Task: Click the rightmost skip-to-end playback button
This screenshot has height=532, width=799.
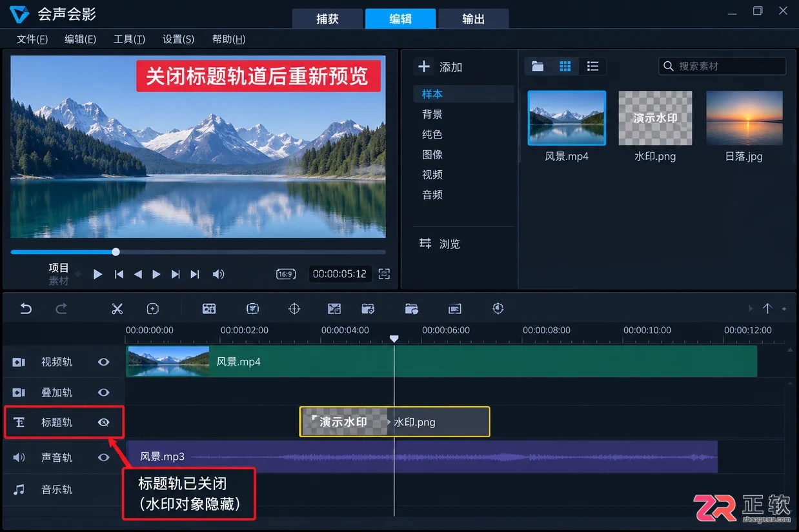Action: (x=194, y=274)
